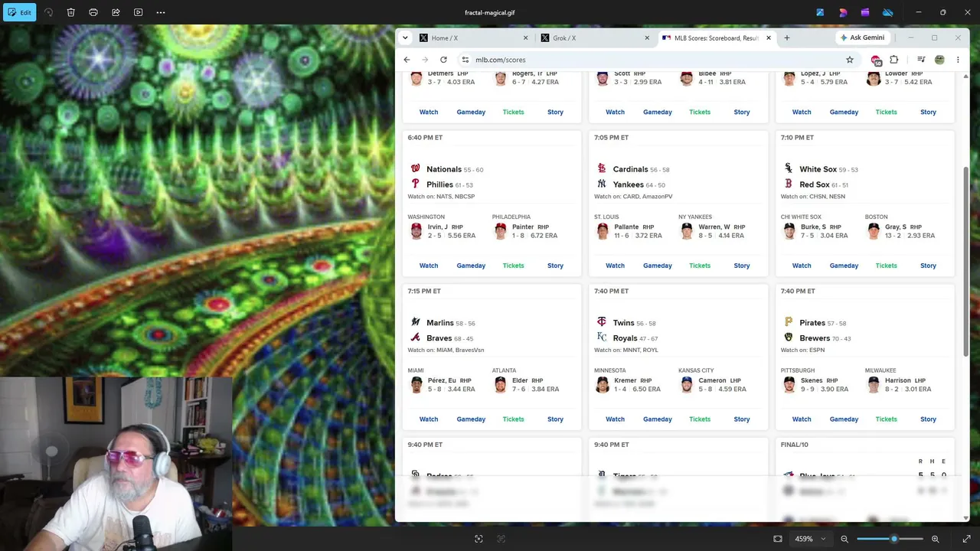980x551 pixels.
Task: Close the Home / X tab
Action: point(525,37)
